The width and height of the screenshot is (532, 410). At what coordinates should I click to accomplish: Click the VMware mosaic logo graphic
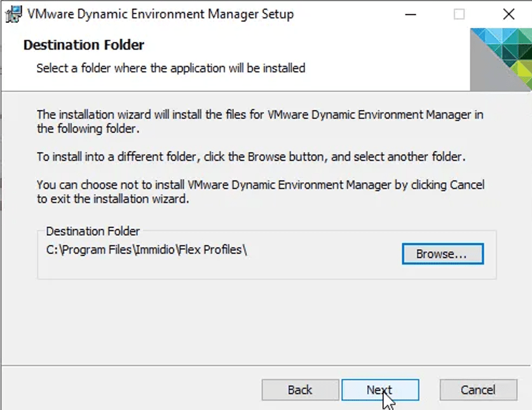(500, 60)
